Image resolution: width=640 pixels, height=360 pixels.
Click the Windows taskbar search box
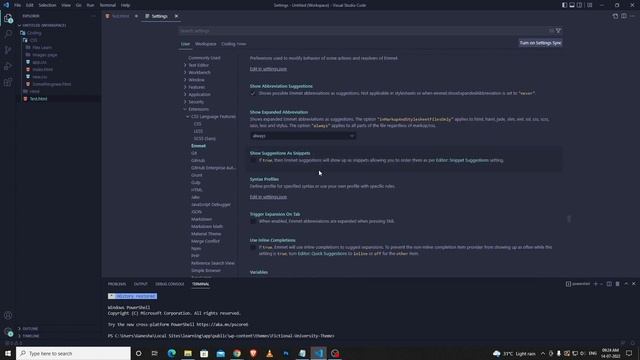(x=73, y=353)
